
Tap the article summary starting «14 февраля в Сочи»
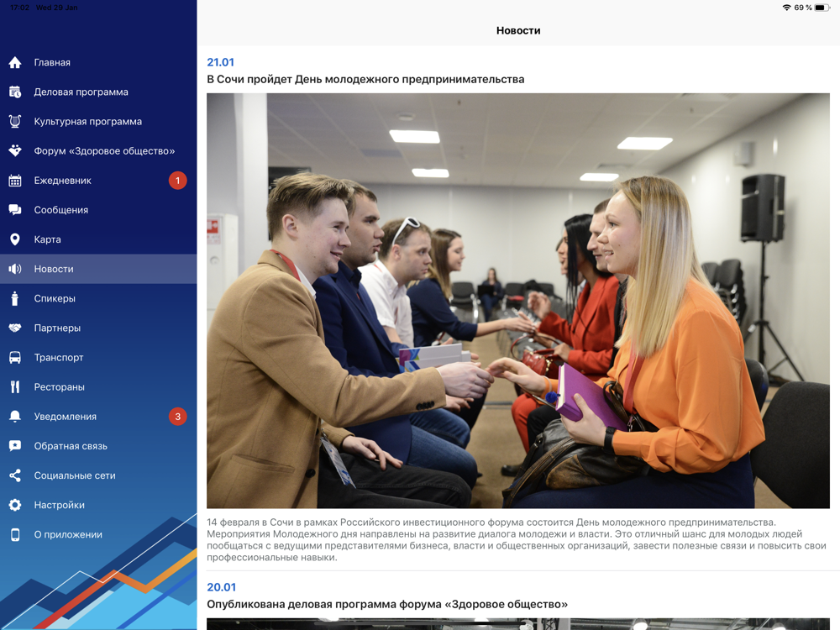point(517,540)
